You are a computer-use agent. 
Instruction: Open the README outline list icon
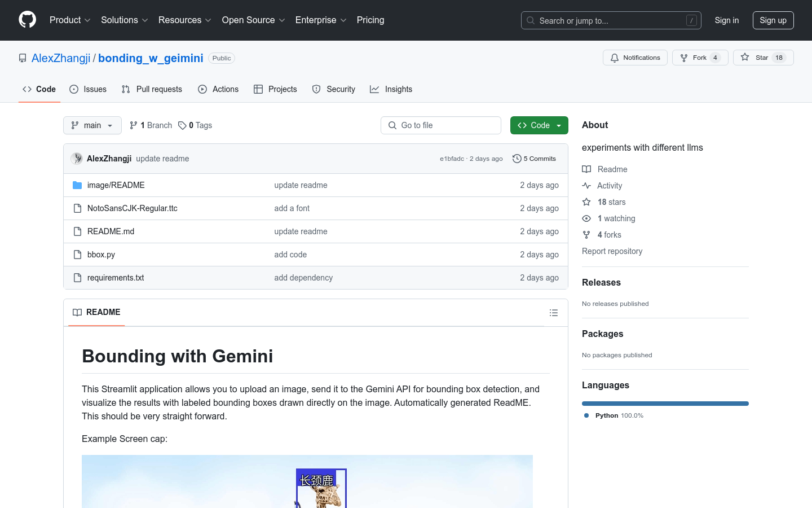tap(554, 313)
